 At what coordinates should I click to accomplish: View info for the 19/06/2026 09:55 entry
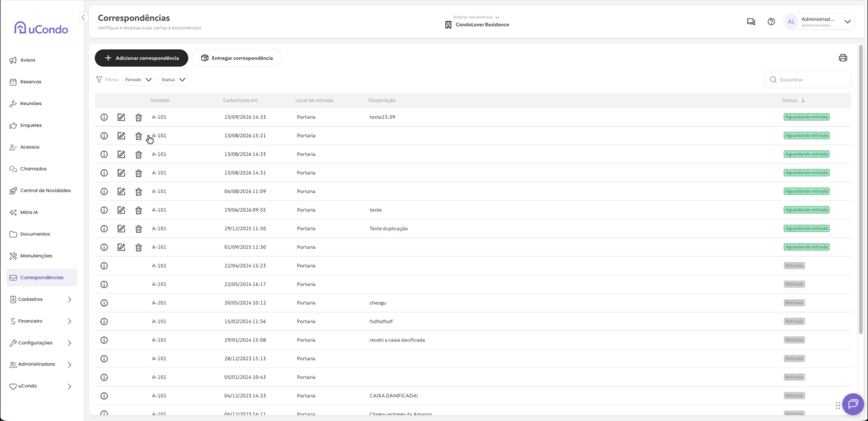click(x=104, y=210)
